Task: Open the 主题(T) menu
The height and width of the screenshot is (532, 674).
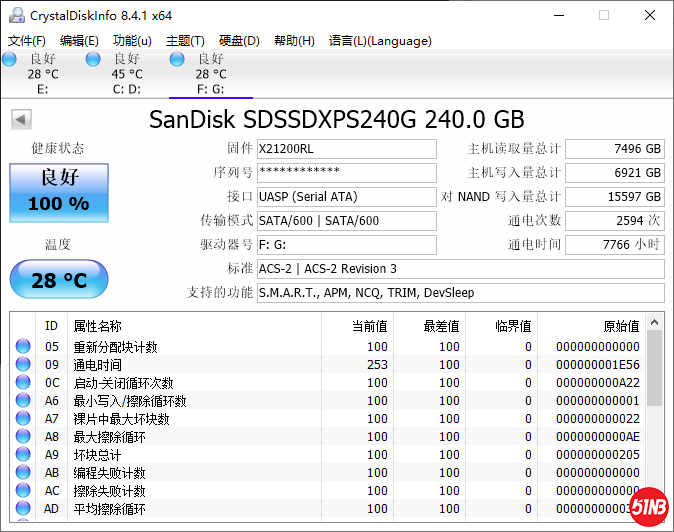Action: point(185,41)
